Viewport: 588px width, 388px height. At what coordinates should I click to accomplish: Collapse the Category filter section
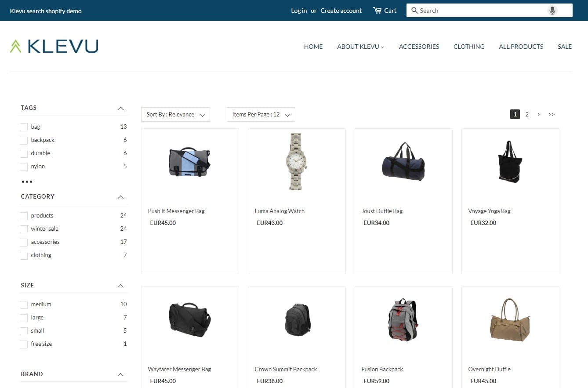click(x=120, y=197)
